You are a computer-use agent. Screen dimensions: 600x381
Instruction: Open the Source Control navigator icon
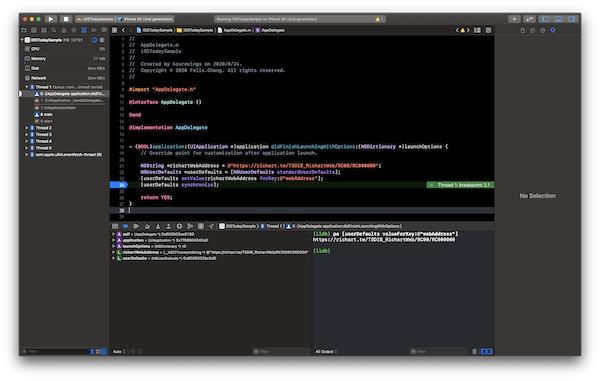tap(34, 30)
